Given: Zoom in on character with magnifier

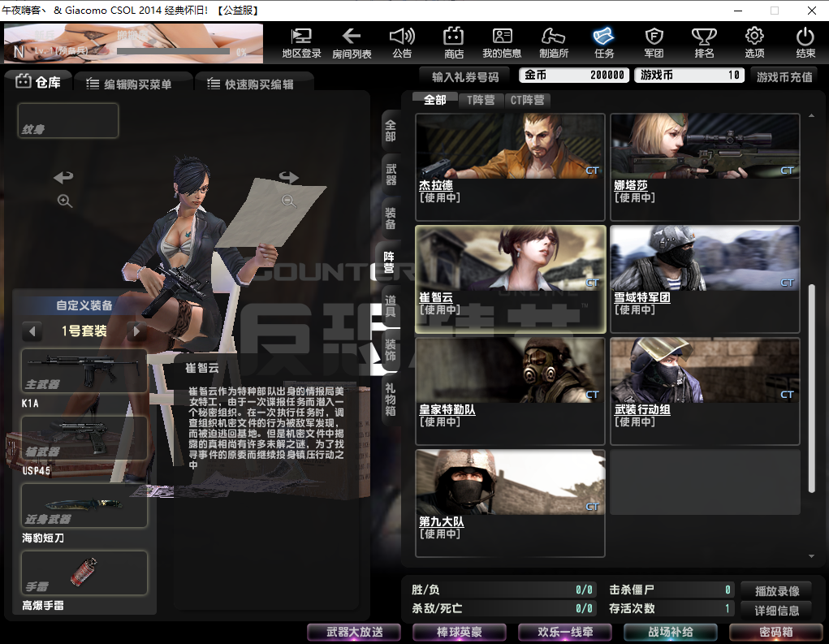Looking at the screenshot, I should pos(65,201).
